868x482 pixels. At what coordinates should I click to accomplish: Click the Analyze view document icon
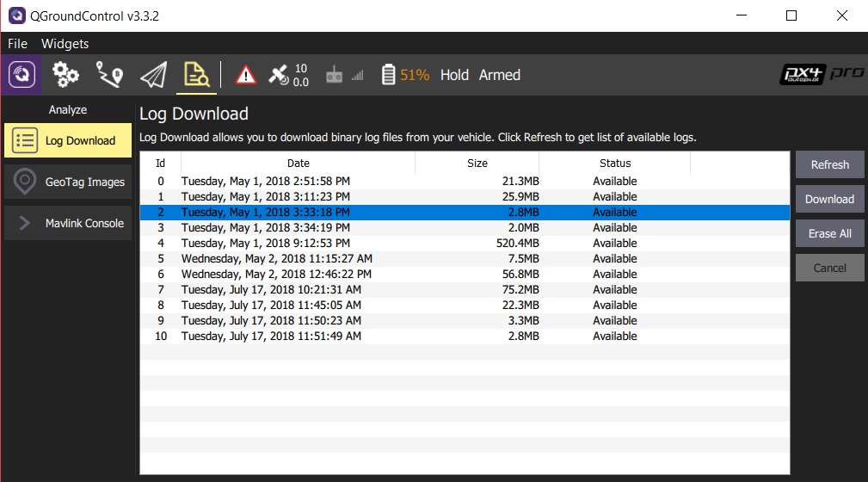(x=196, y=76)
